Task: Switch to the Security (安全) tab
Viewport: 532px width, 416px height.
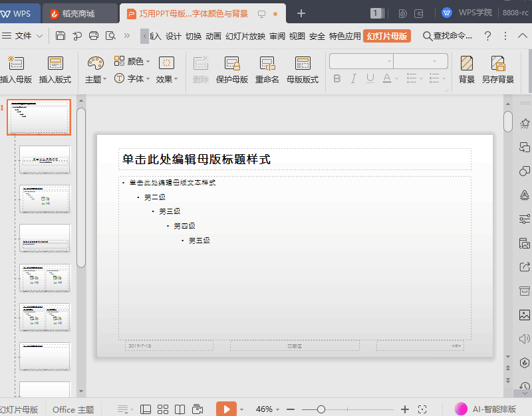Action: (317, 37)
